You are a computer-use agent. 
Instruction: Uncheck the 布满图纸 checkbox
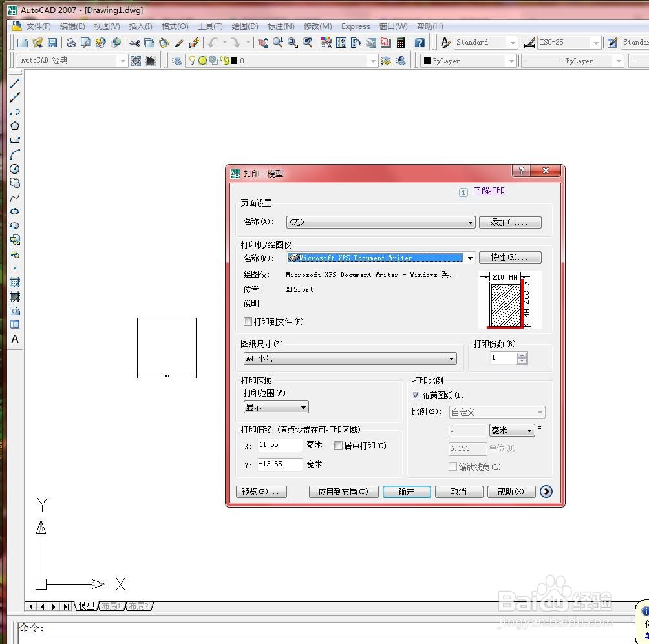click(416, 395)
